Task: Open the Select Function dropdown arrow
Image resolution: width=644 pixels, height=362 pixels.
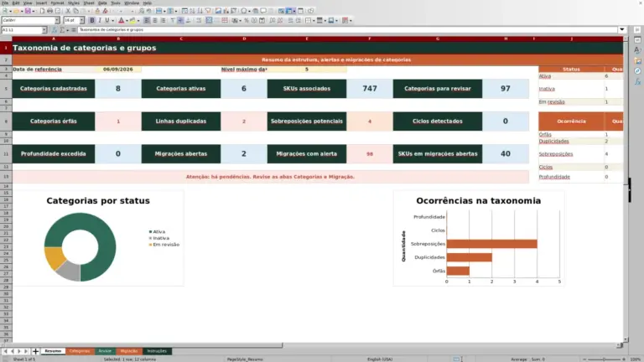Action: pos(67,30)
